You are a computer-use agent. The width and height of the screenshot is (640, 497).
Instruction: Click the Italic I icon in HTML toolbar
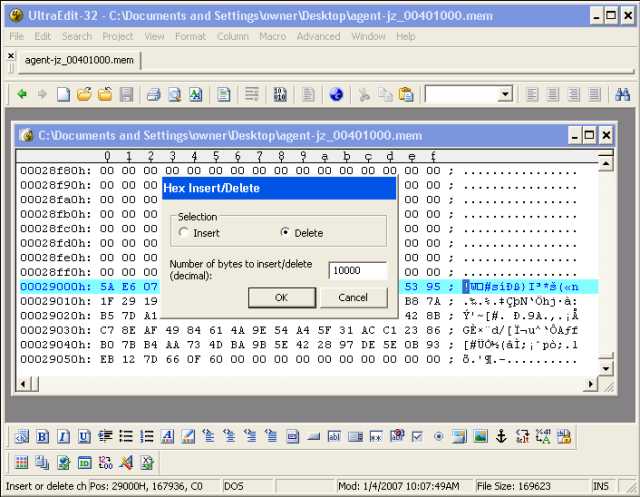click(x=63, y=437)
